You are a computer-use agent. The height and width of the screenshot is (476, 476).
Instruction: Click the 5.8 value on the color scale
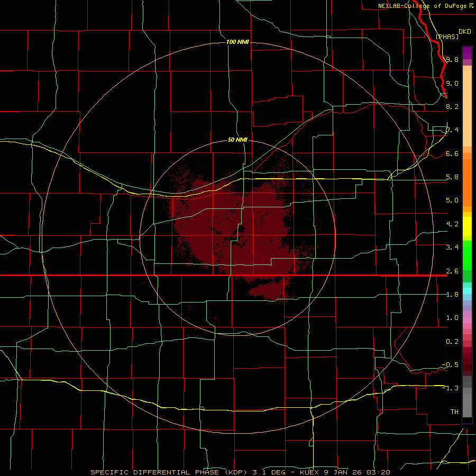point(452,177)
